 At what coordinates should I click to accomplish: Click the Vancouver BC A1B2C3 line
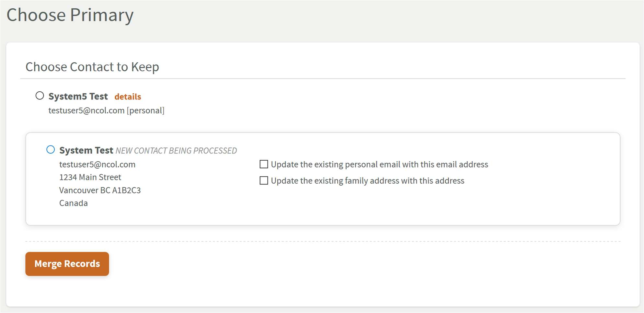(x=100, y=190)
